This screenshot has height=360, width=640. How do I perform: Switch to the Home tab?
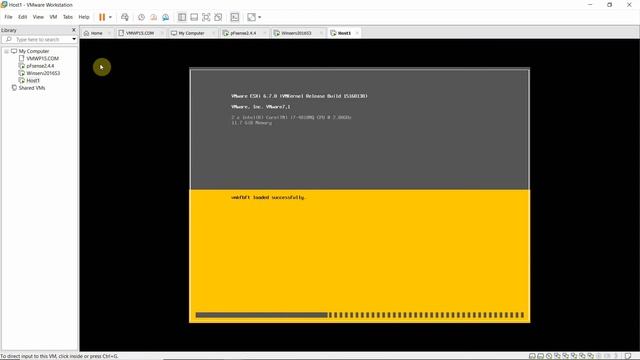pos(96,33)
